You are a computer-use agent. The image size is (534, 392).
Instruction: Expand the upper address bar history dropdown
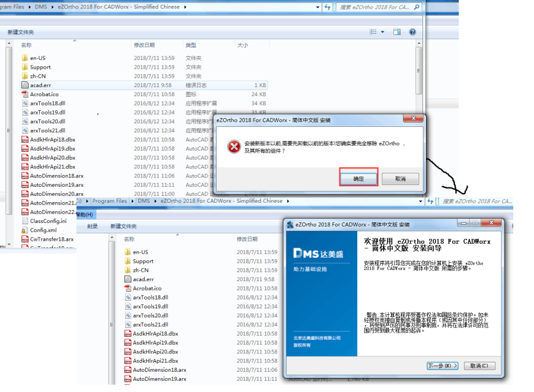[318, 7]
